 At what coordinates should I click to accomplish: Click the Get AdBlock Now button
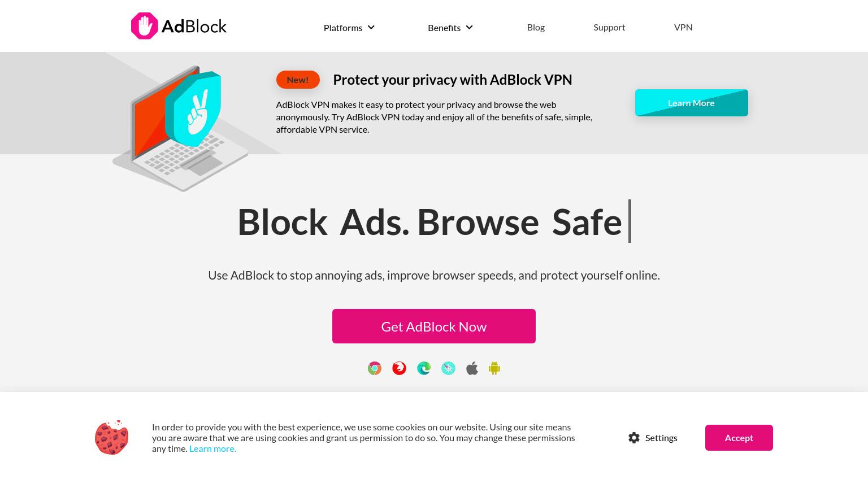[x=434, y=326]
